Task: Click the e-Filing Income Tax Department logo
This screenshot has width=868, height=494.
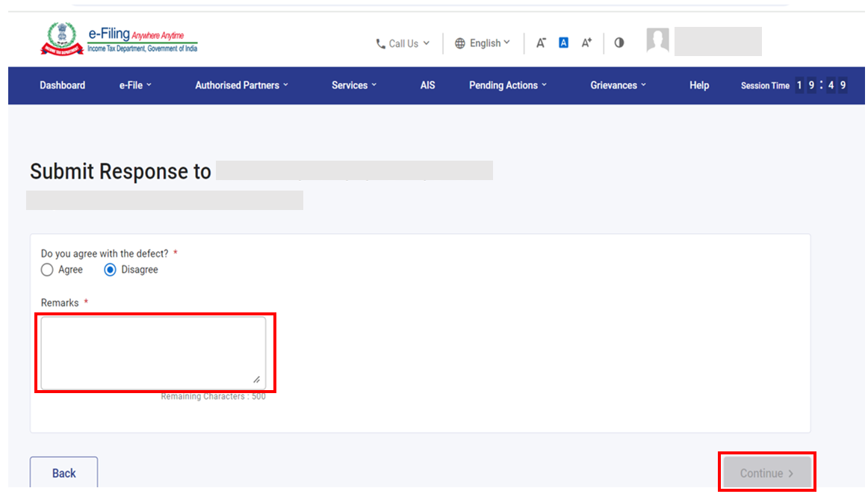Action: click(x=120, y=40)
